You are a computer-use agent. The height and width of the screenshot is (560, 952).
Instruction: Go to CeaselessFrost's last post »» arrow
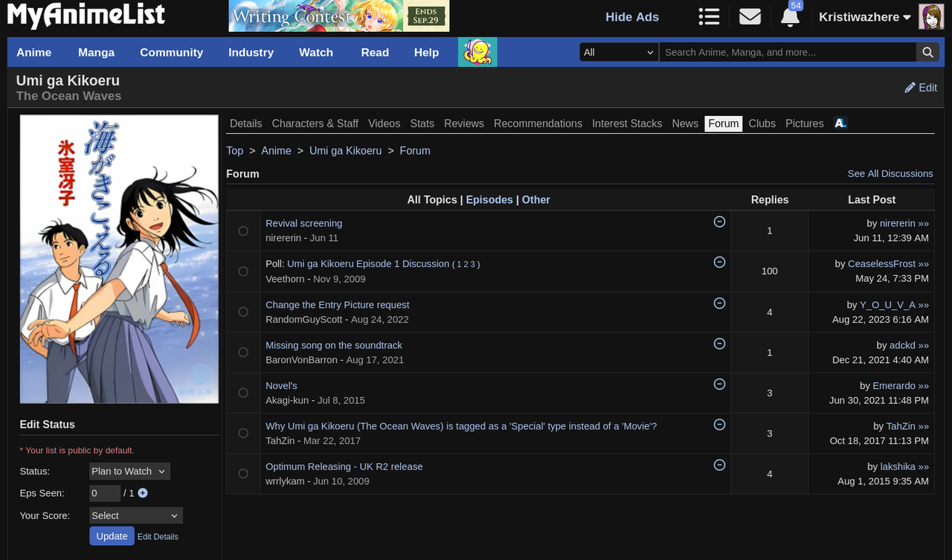click(x=924, y=263)
